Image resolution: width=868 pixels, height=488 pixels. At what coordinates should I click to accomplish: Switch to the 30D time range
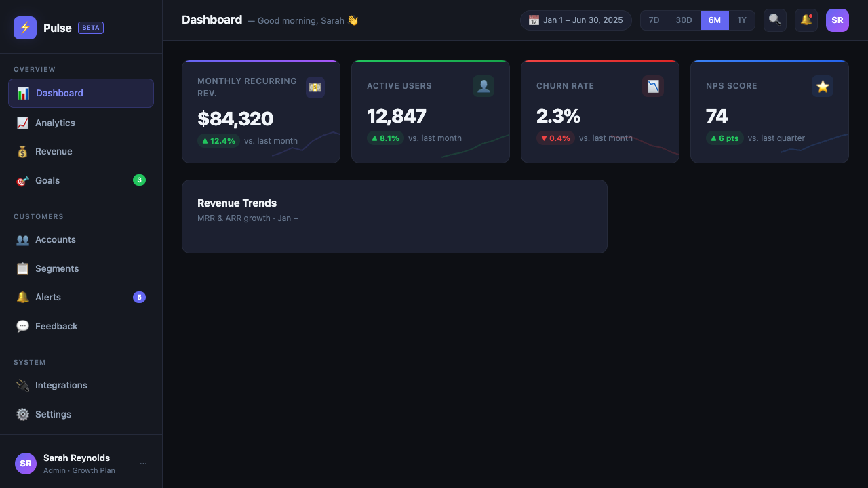(x=684, y=20)
